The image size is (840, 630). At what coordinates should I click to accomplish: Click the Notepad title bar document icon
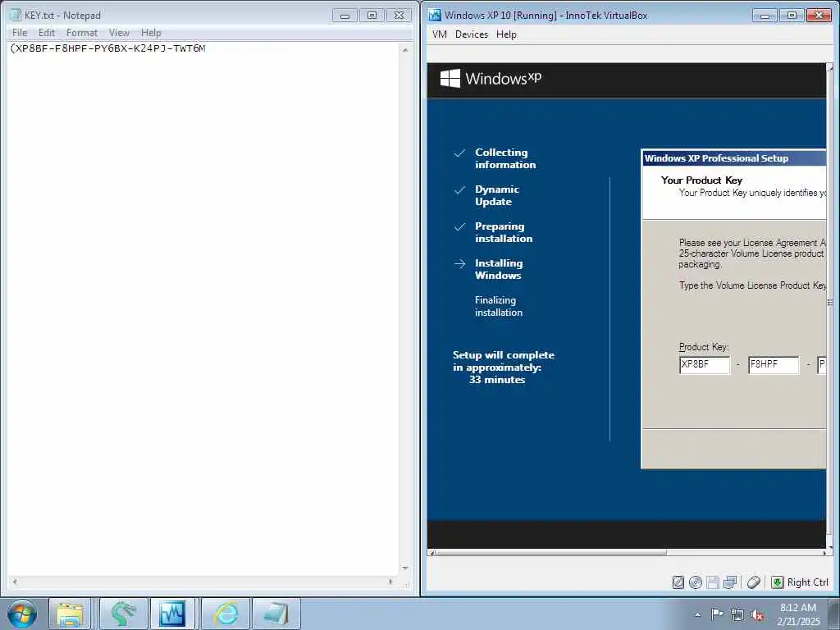pos(15,15)
